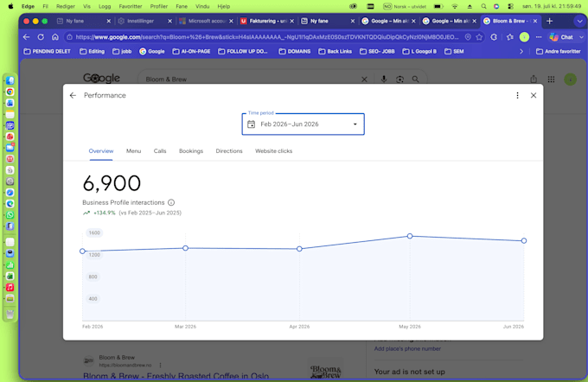Open the Profiler menu in menu bar
The width and height of the screenshot is (588, 382).
tap(158, 6)
